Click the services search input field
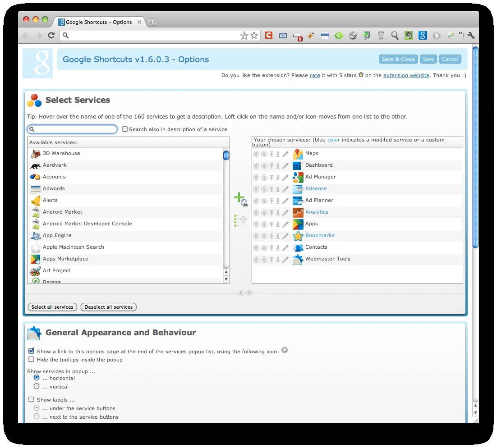The width and height of the screenshot is (497, 448). 73,129
